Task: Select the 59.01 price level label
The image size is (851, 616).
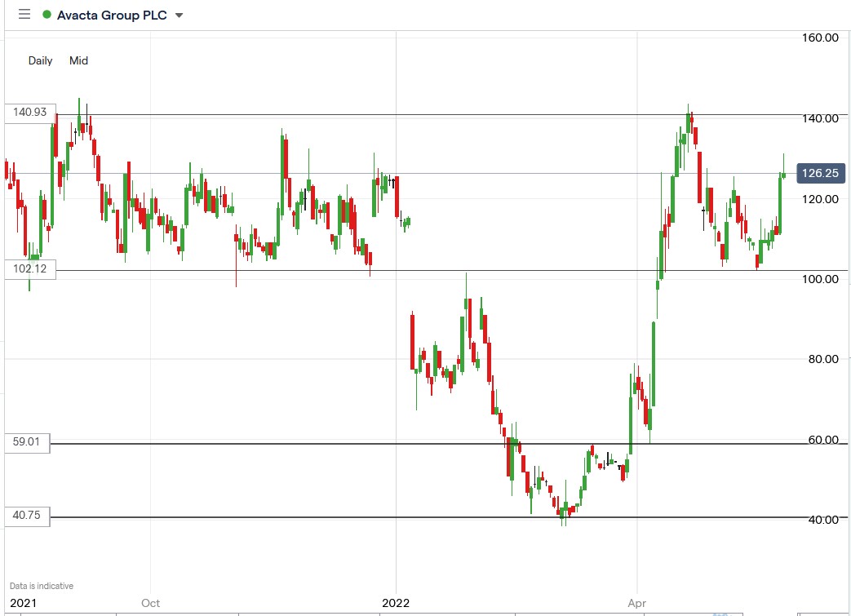Action: pos(27,442)
